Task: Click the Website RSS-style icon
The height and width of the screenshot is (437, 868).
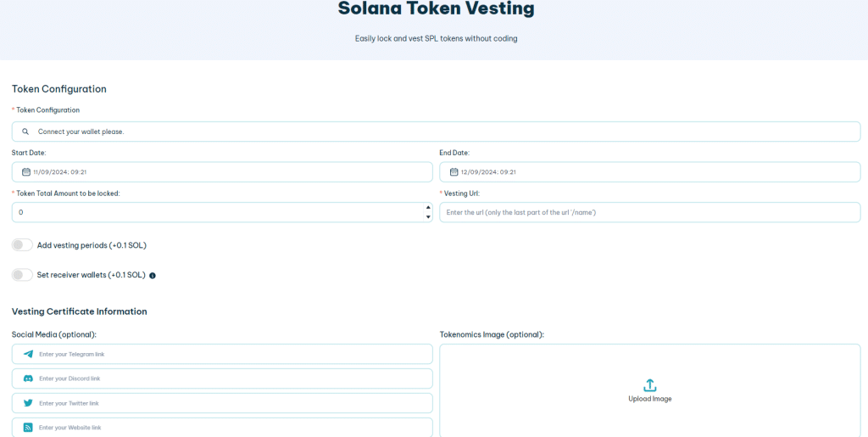Action: click(28, 428)
